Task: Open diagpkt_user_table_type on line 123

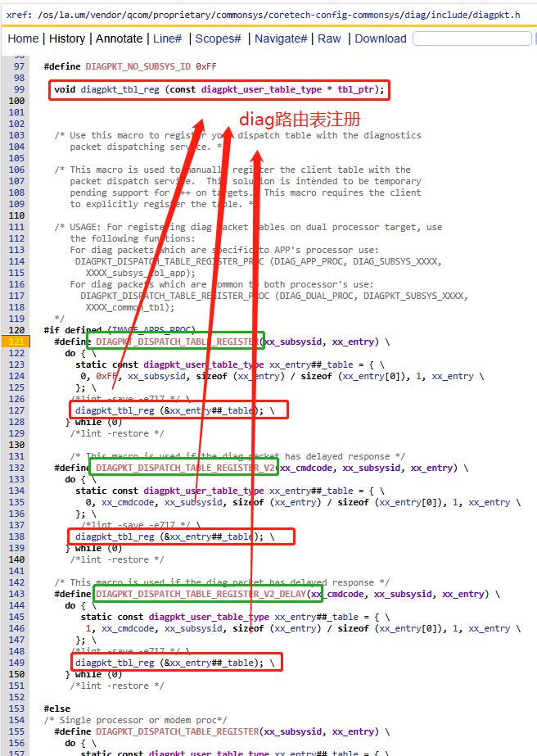Action: (x=204, y=365)
